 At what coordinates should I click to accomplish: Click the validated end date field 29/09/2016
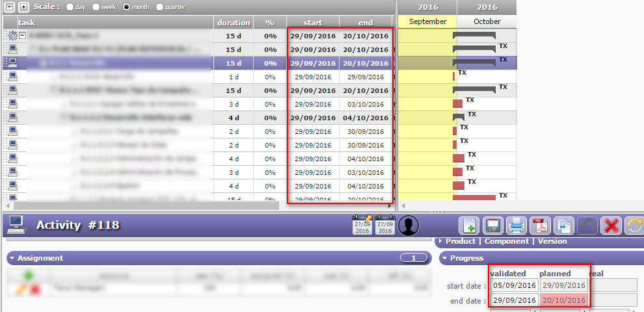click(x=514, y=300)
